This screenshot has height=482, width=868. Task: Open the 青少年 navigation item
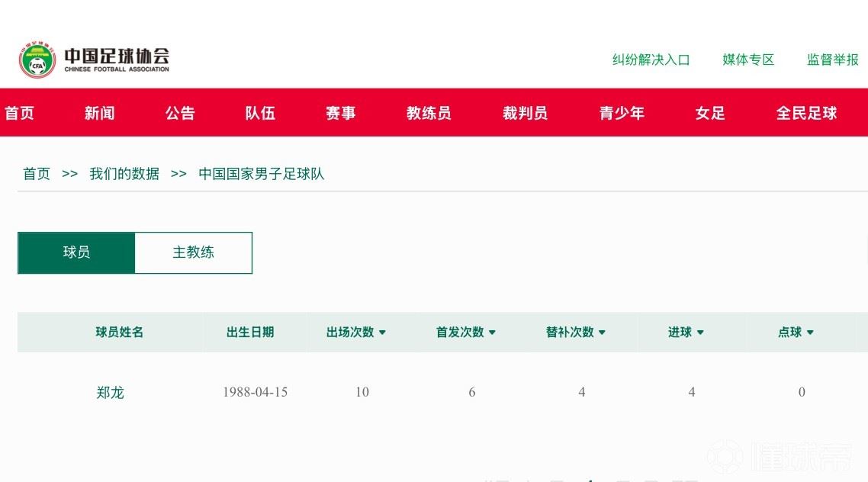[x=622, y=113]
